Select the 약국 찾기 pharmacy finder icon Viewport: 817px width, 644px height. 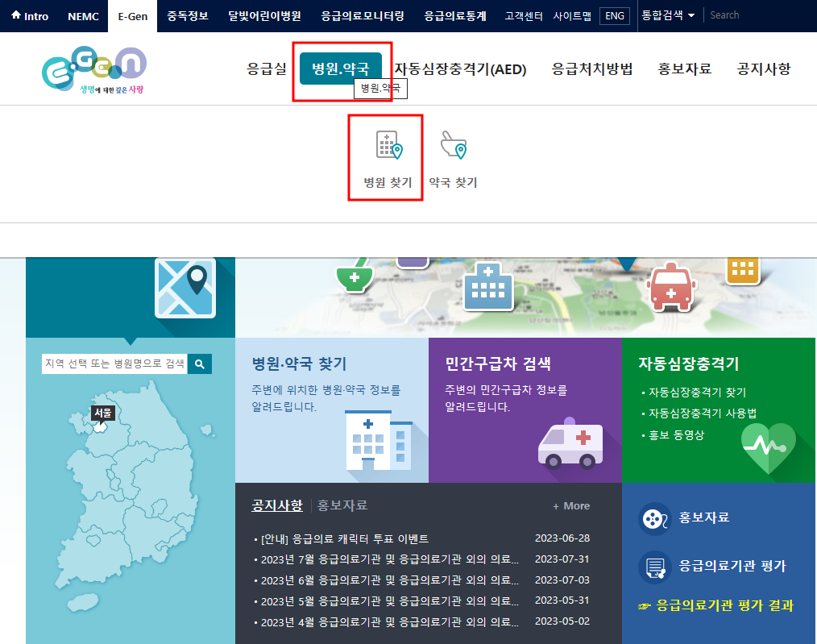point(453,146)
